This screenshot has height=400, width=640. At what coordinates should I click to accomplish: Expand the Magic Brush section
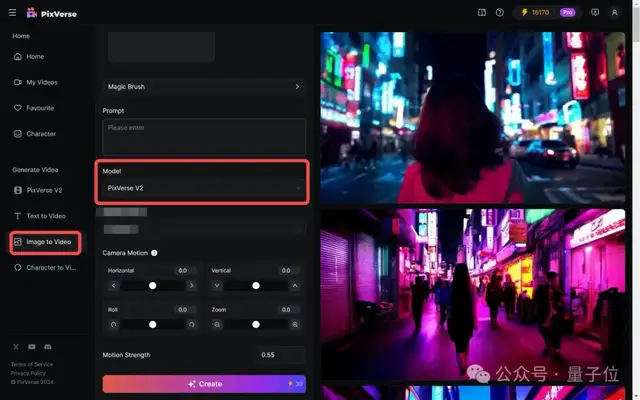[x=203, y=87]
